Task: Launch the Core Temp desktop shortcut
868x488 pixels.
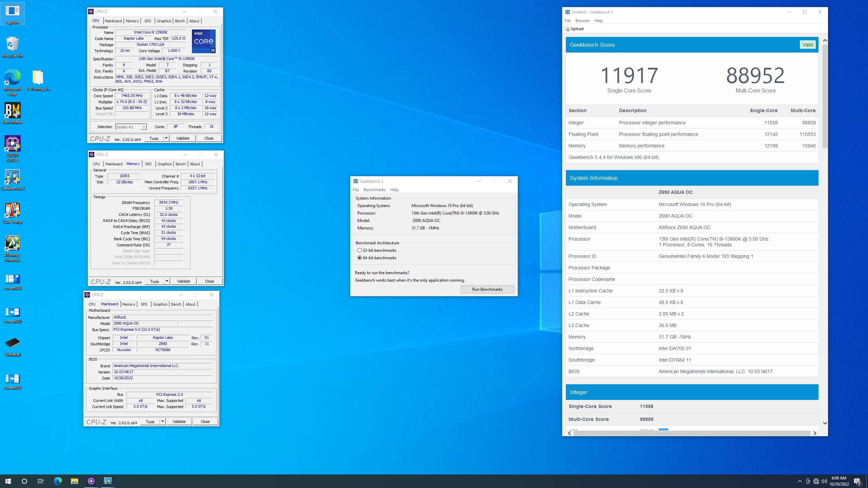Action: [x=13, y=213]
